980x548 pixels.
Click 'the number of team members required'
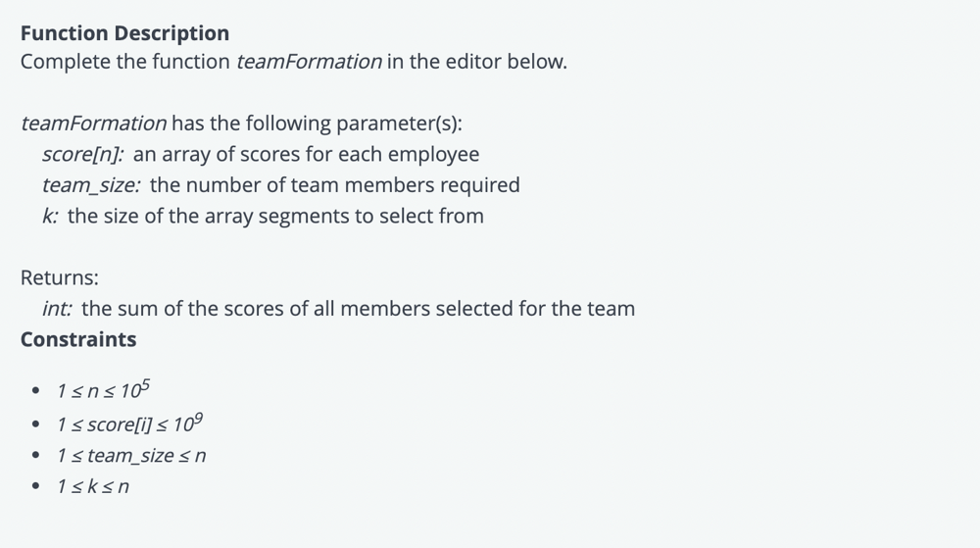[335, 185]
